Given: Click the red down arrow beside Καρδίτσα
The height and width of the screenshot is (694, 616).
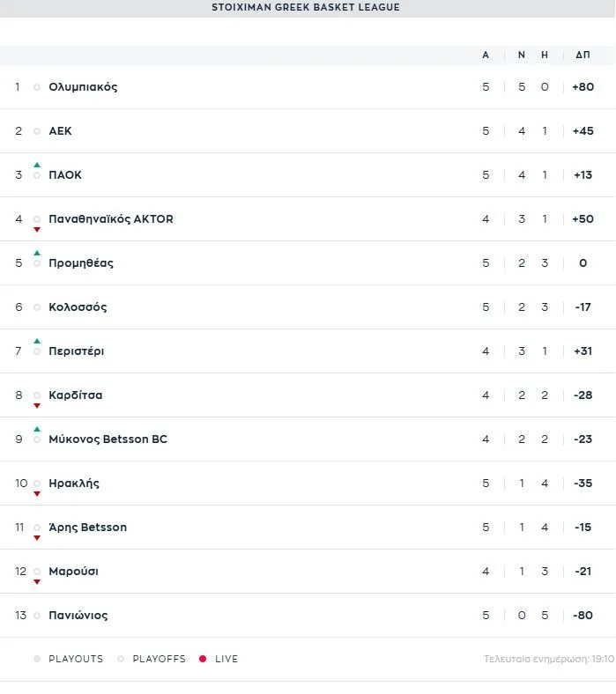Looking at the screenshot, I should [x=37, y=405].
